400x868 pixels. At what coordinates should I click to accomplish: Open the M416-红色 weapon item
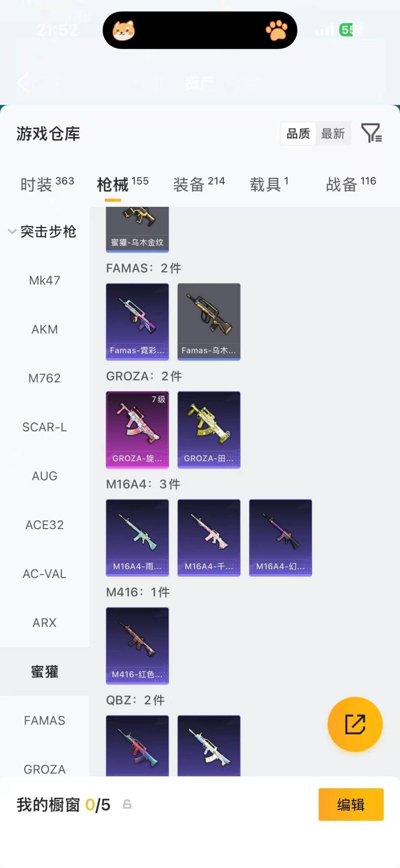pyautogui.click(x=137, y=646)
